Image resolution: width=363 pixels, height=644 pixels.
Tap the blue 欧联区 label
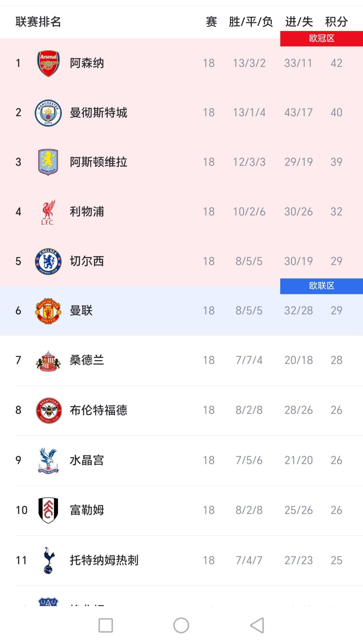pyautogui.click(x=321, y=286)
